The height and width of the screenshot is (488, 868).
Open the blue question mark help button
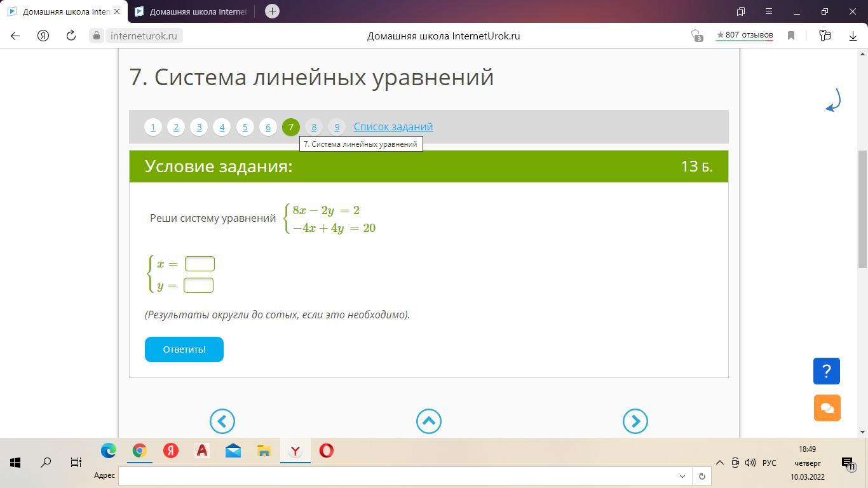click(827, 371)
